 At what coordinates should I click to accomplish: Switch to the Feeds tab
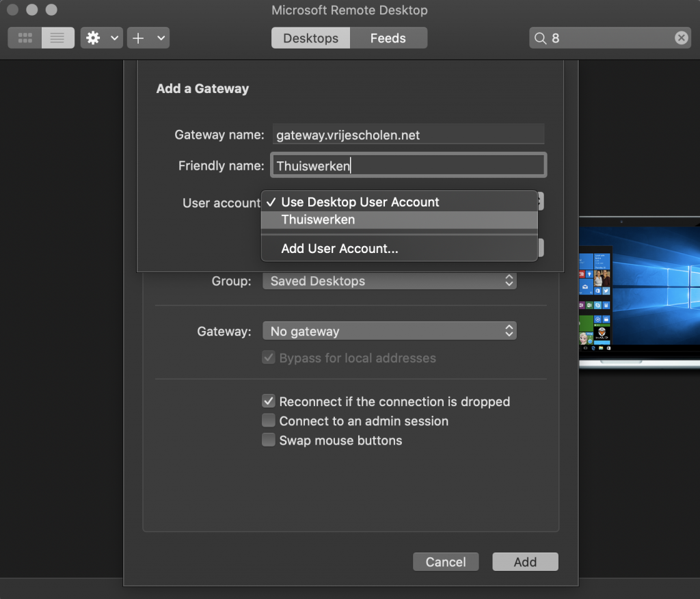[x=388, y=38]
